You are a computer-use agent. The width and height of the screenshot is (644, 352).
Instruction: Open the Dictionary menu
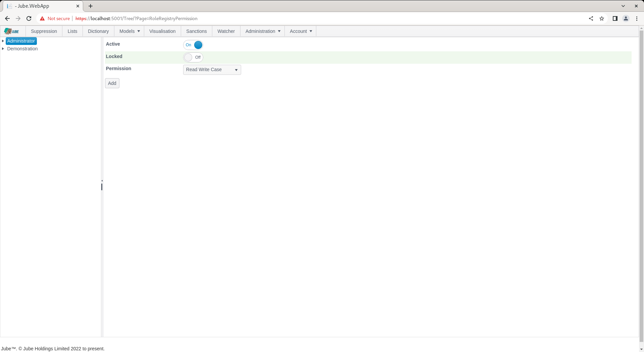[98, 31]
